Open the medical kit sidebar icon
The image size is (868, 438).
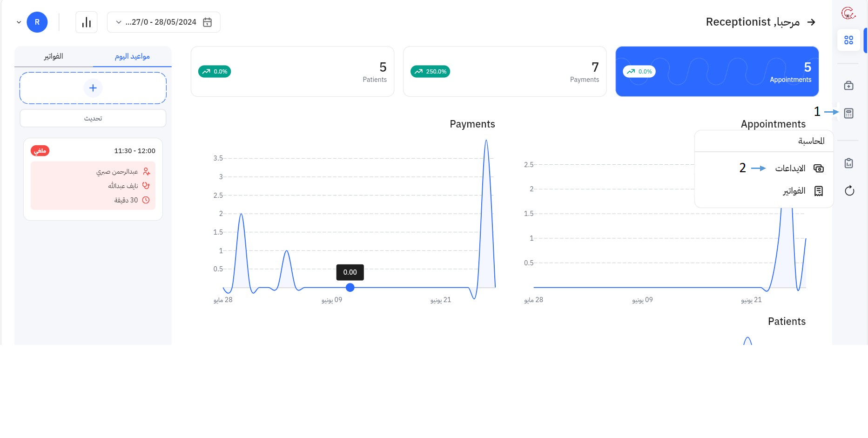point(848,86)
